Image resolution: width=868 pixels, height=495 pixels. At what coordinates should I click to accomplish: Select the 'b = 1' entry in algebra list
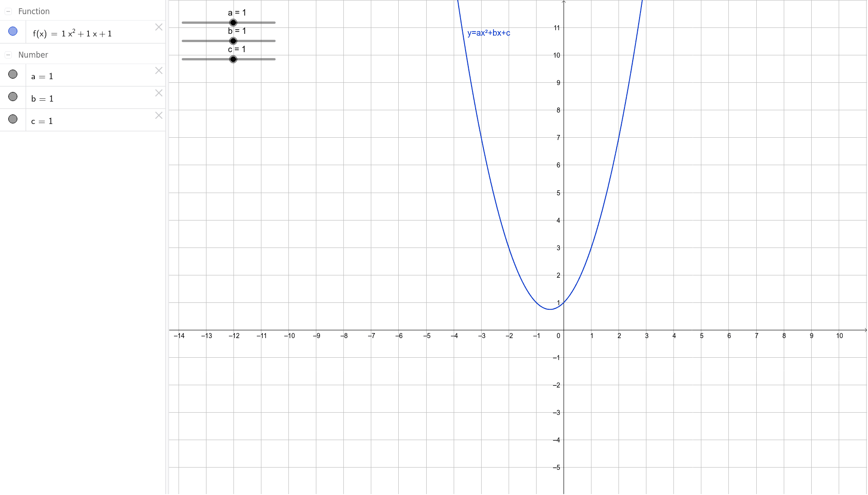click(x=42, y=99)
